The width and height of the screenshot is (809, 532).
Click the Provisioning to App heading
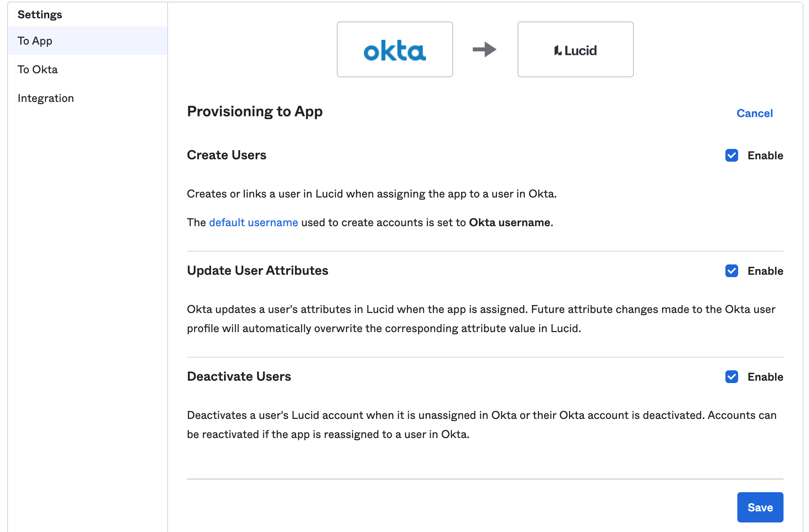pos(255,111)
